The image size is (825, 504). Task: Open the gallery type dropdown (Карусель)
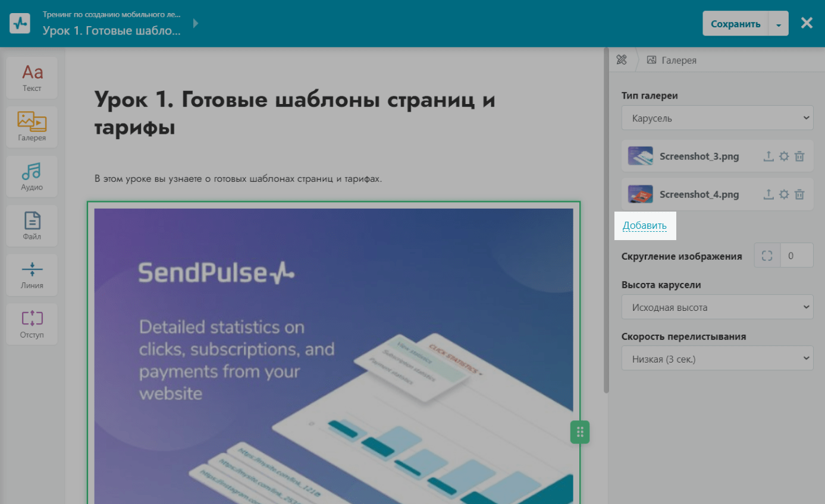click(x=717, y=118)
